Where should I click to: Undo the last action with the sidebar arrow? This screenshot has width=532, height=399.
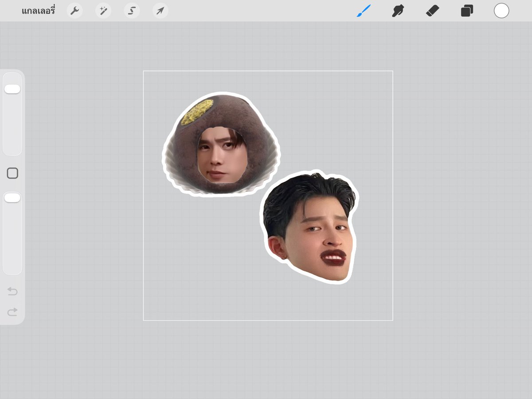pos(12,291)
